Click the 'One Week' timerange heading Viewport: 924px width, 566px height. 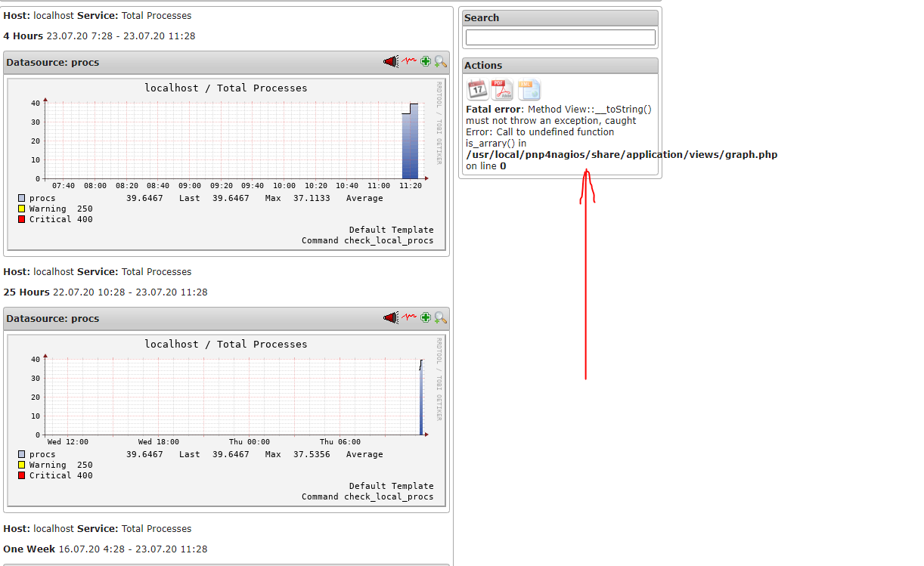[29, 549]
